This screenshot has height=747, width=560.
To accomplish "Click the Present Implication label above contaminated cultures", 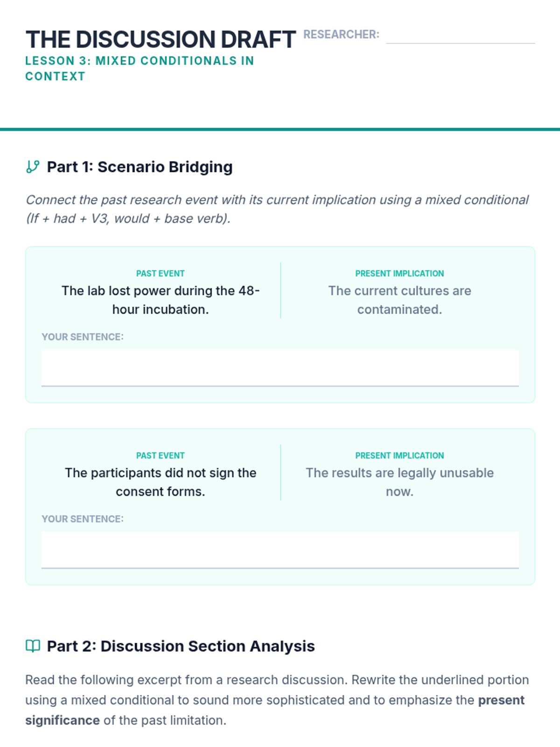I will 399,274.
